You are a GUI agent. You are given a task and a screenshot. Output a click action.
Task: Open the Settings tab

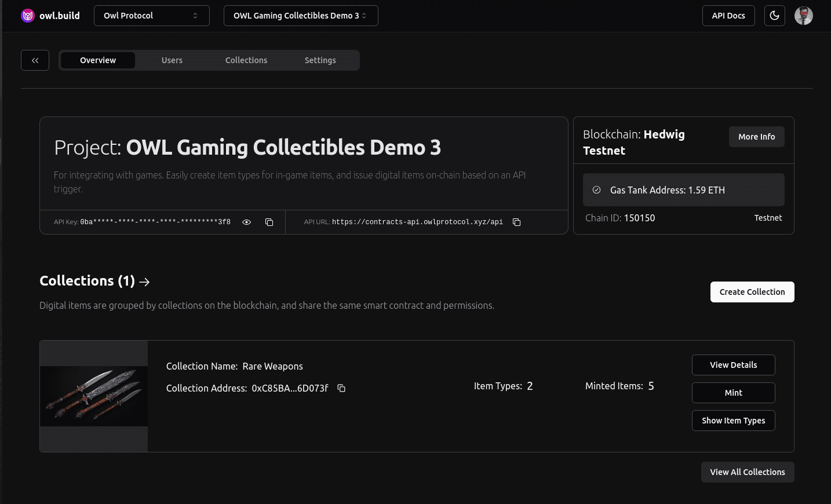320,60
